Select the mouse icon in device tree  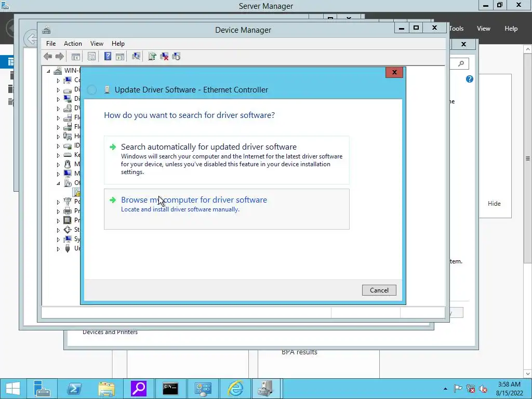[68, 164]
